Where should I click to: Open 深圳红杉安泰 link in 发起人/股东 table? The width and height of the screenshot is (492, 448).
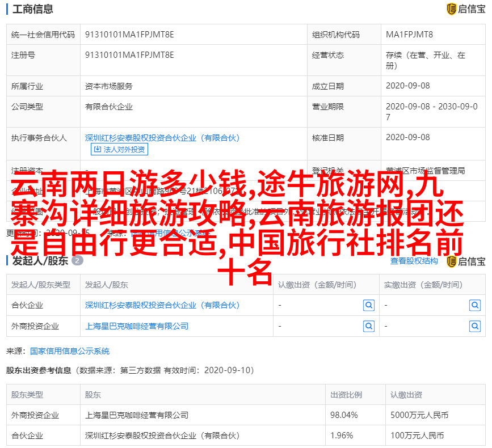pos(162,305)
